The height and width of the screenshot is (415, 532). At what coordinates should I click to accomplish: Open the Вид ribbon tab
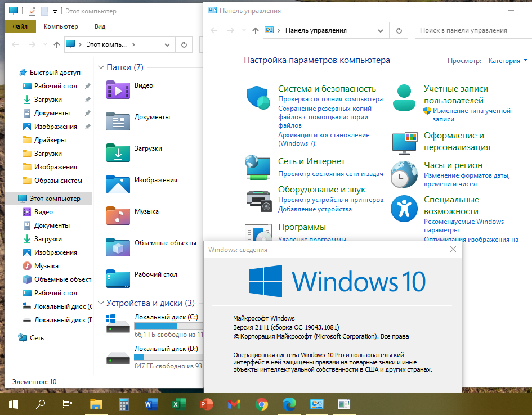pyautogui.click(x=100, y=26)
